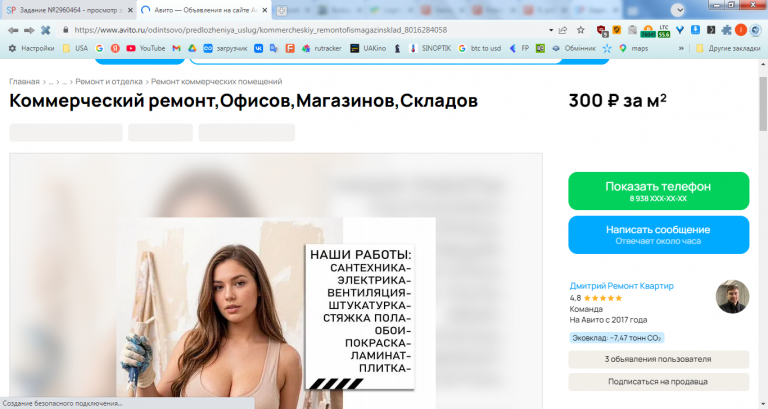
Task: Show hidden bookmarks with the » chevron
Action: coord(681,48)
